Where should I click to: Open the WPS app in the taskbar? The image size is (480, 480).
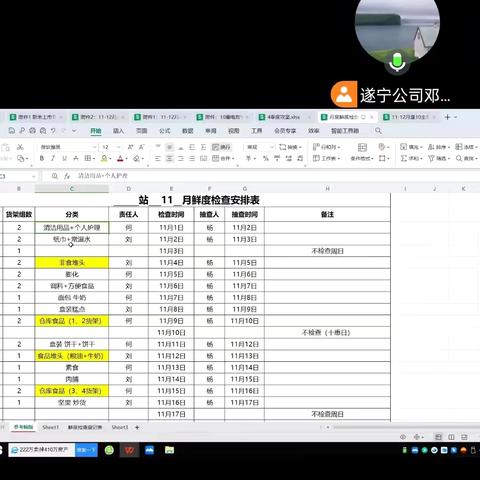click(x=129, y=451)
